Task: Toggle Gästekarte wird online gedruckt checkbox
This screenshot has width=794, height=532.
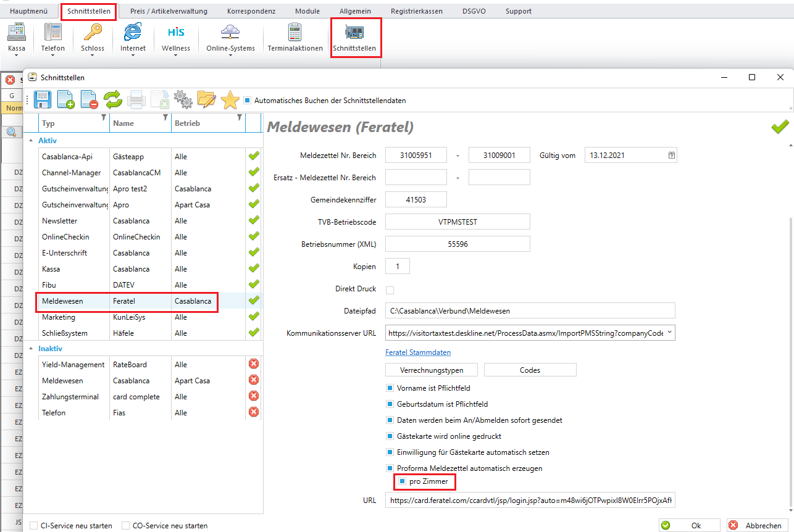Action: [390, 436]
